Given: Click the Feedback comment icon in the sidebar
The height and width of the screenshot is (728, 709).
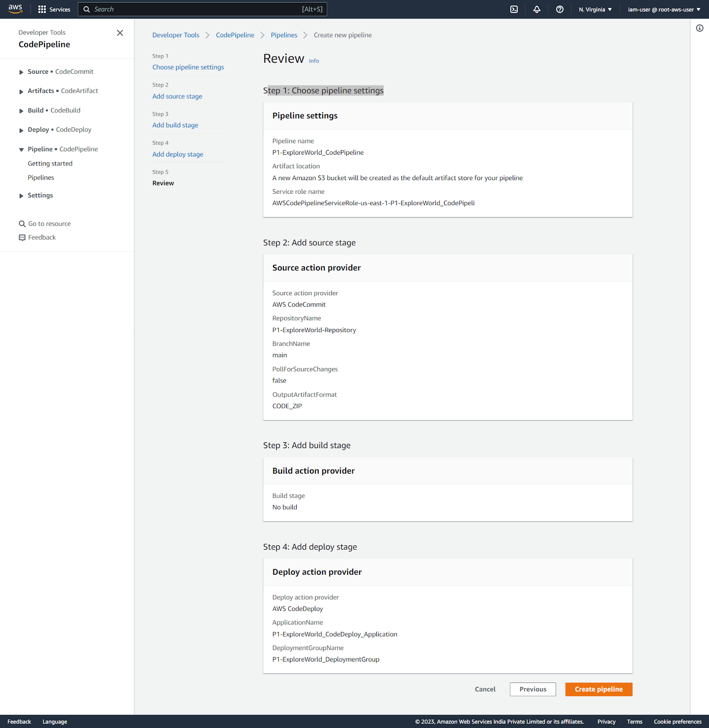Looking at the screenshot, I should 22,238.
